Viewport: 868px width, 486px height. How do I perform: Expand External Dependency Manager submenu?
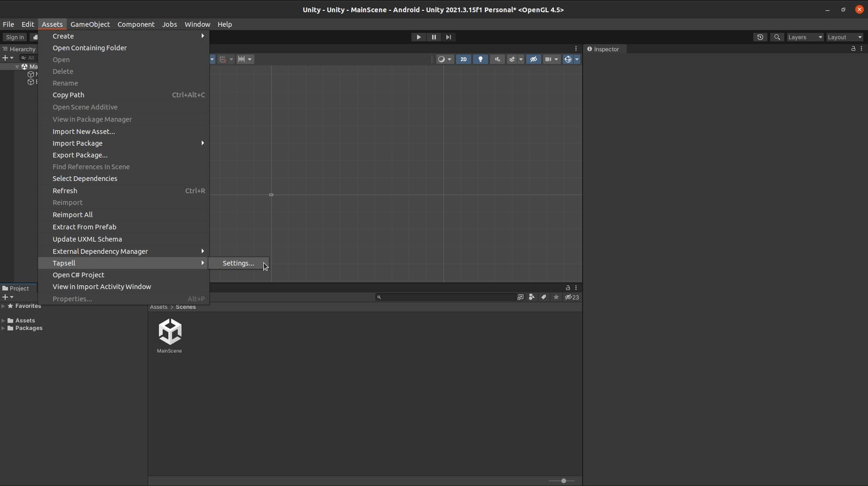124,251
